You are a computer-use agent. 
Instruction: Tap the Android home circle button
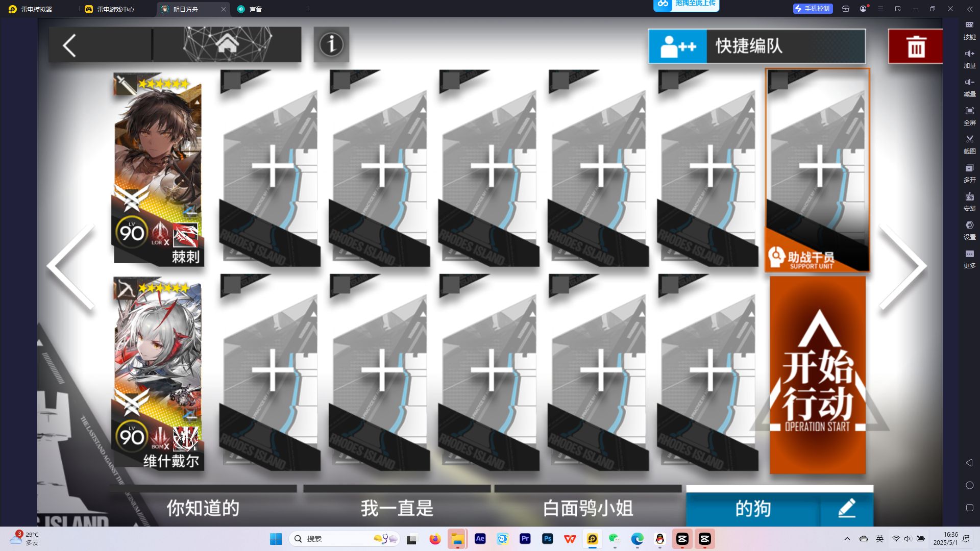[x=969, y=485]
